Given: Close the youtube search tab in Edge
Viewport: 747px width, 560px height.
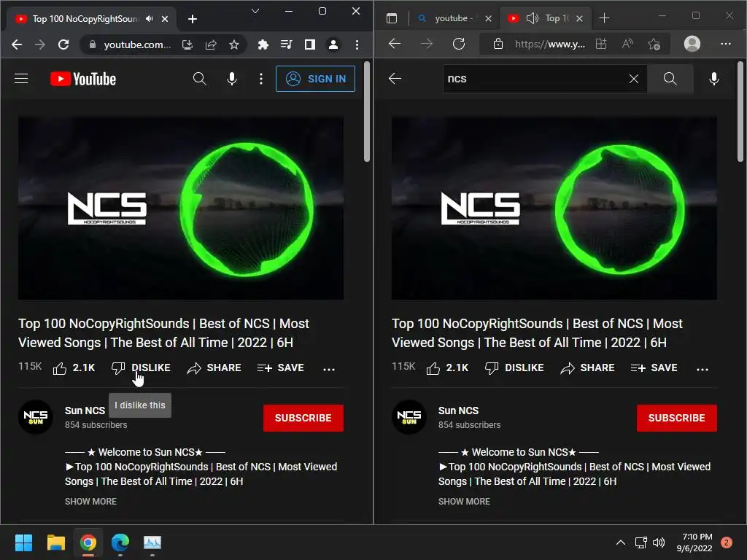Looking at the screenshot, I should click(488, 18).
